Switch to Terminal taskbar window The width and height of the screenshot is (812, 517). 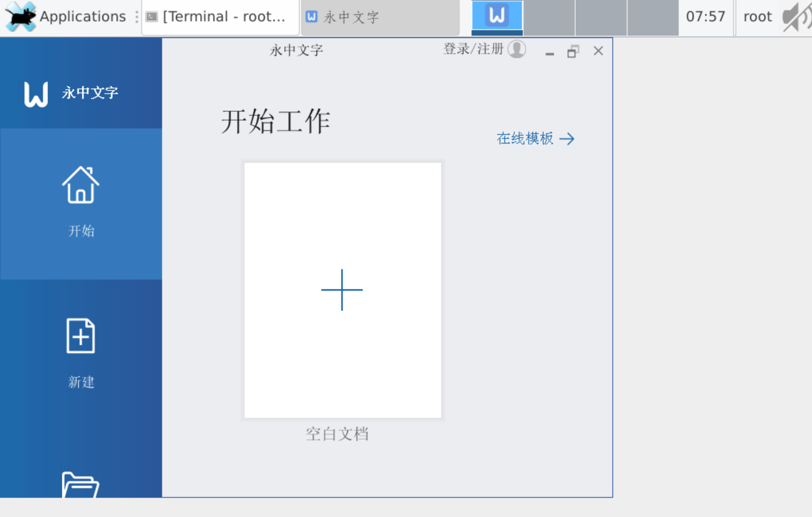220,17
